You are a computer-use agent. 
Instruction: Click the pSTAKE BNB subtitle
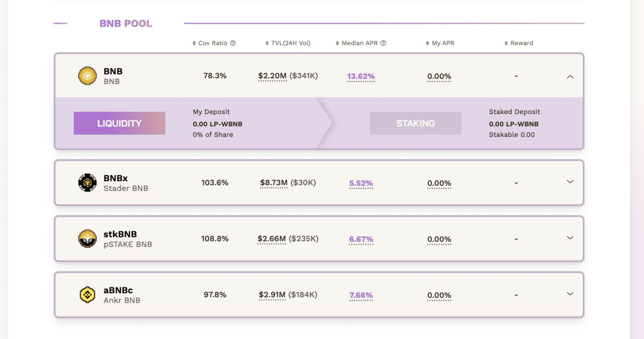tap(128, 244)
